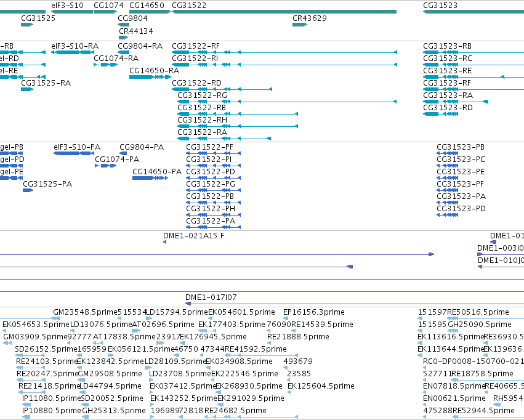Click EST label SD26152.5prime
Viewport: 524px width, 420px height.
tap(46, 349)
